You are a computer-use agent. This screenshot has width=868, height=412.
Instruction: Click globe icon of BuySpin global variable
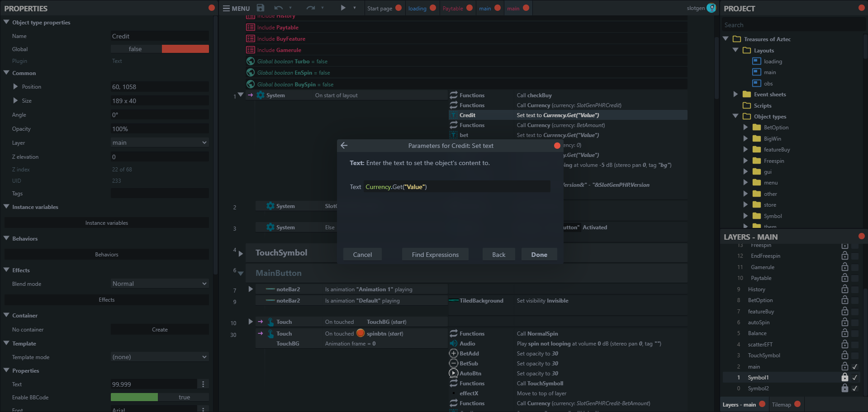pos(251,84)
